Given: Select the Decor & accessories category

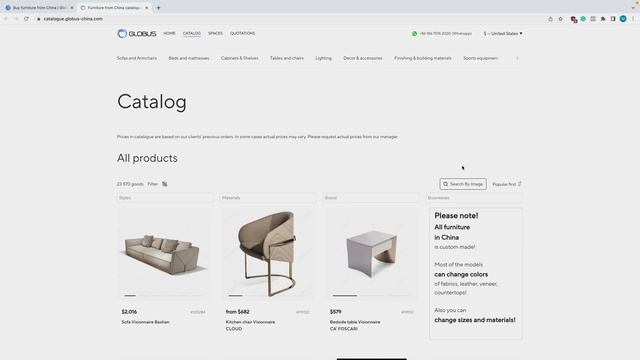Looking at the screenshot, I should coord(363,58).
